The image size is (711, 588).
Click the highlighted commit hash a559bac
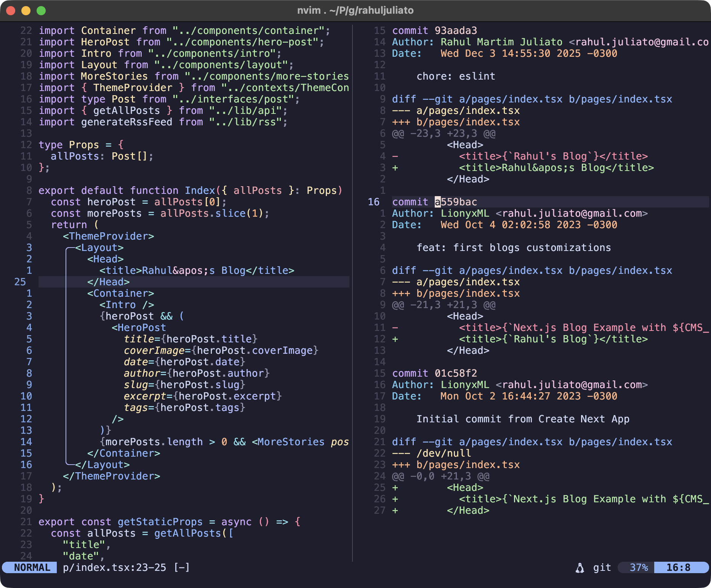(456, 202)
